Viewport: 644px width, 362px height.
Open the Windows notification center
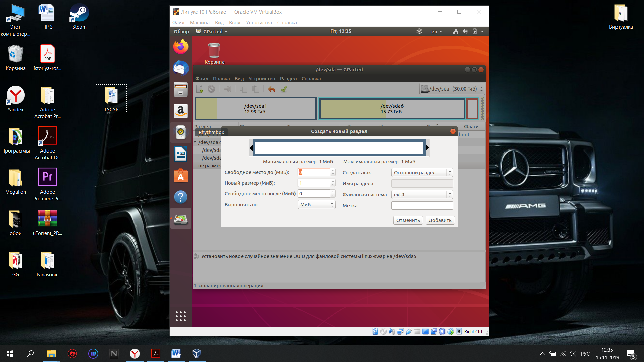(x=631, y=354)
